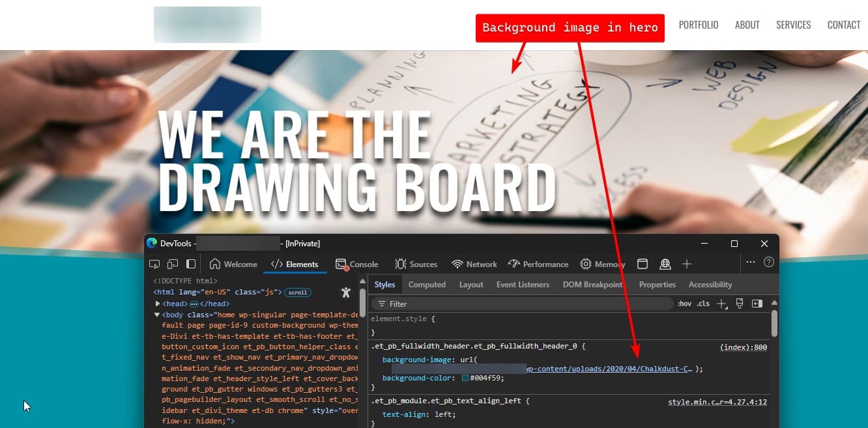Click the blurred site logo in header

tap(207, 25)
